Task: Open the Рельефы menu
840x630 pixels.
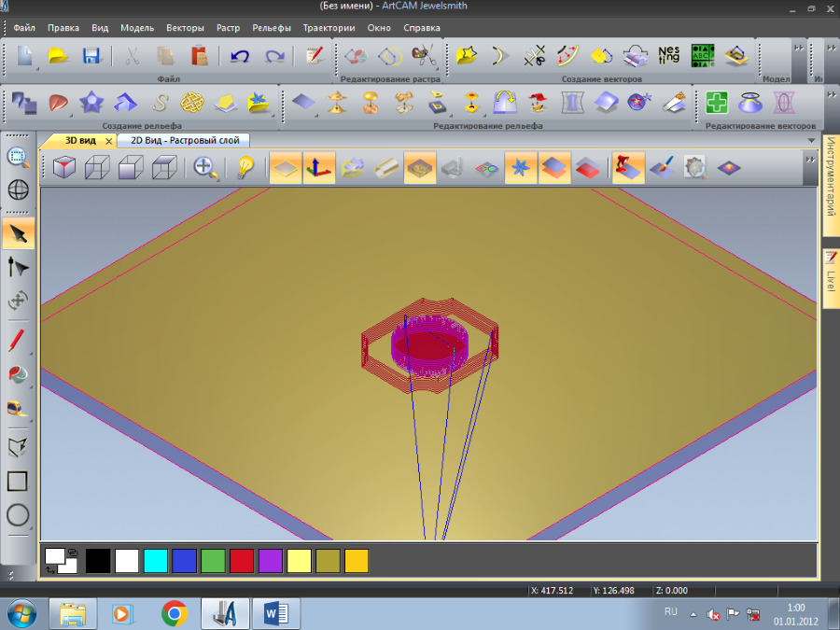Action: tap(272, 28)
